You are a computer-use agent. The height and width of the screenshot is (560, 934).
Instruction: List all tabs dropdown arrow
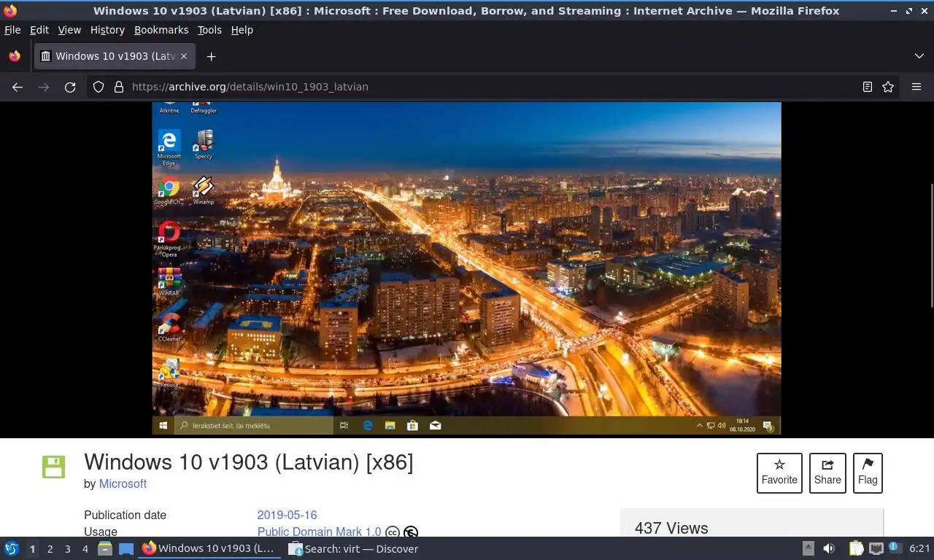click(919, 56)
